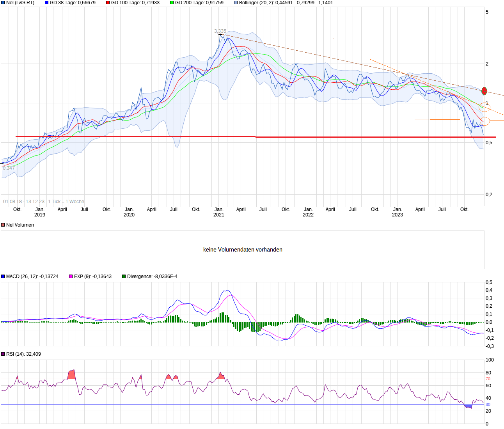504x429 pixels.
Task: Click the '2022' year label on the time axis
Action: (308, 215)
